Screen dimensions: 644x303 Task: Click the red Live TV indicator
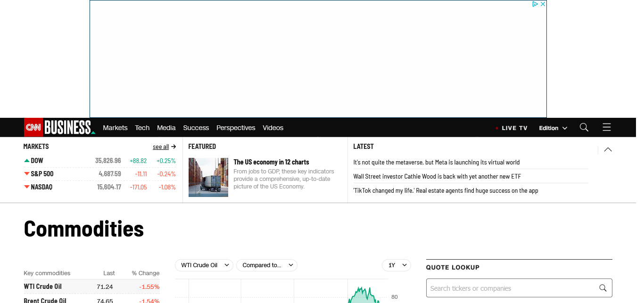[497, 128]
